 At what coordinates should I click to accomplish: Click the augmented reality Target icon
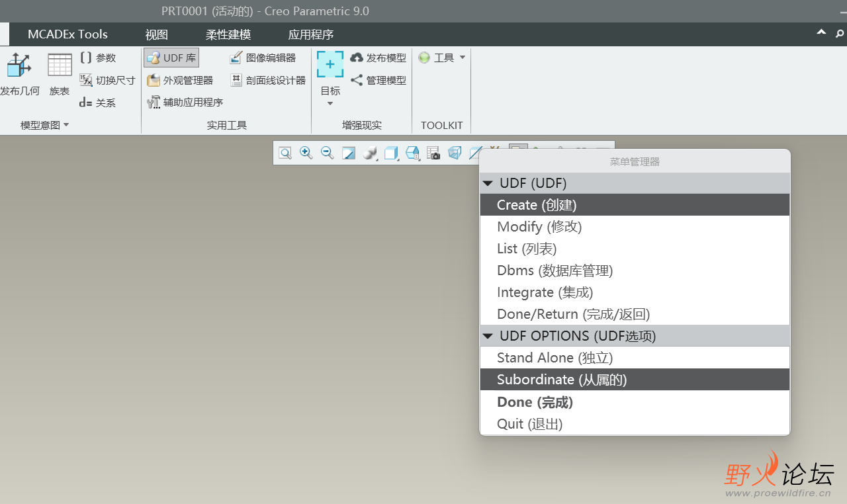[330, 65]
